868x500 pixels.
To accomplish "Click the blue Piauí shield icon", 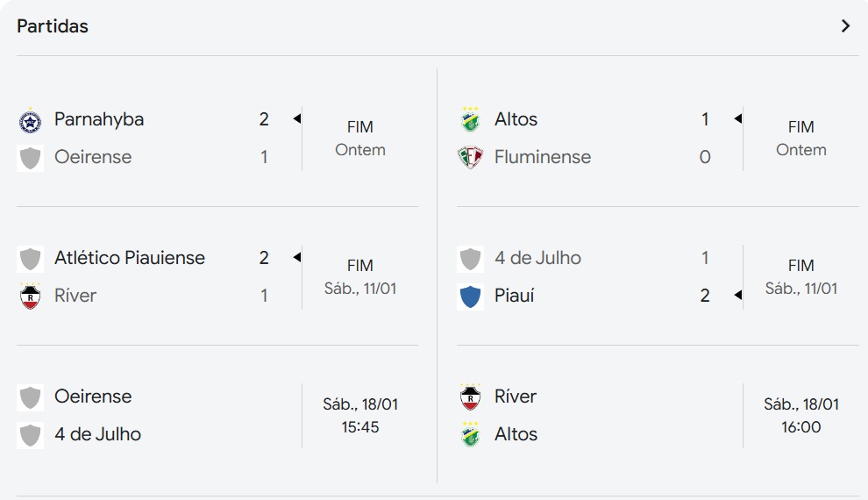I will click(470, 296).
